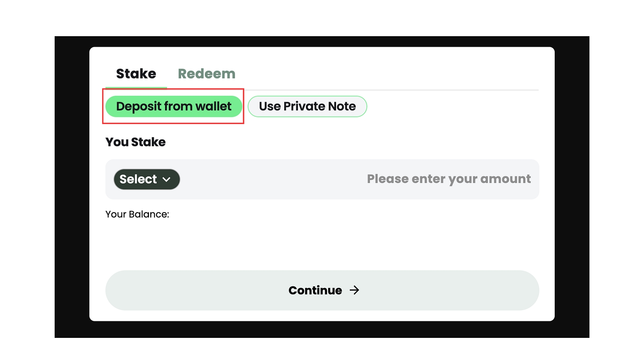Screen dimensions: 644x362
Task: Open the Select token dropdown
Action: click(x=147, y=179)
